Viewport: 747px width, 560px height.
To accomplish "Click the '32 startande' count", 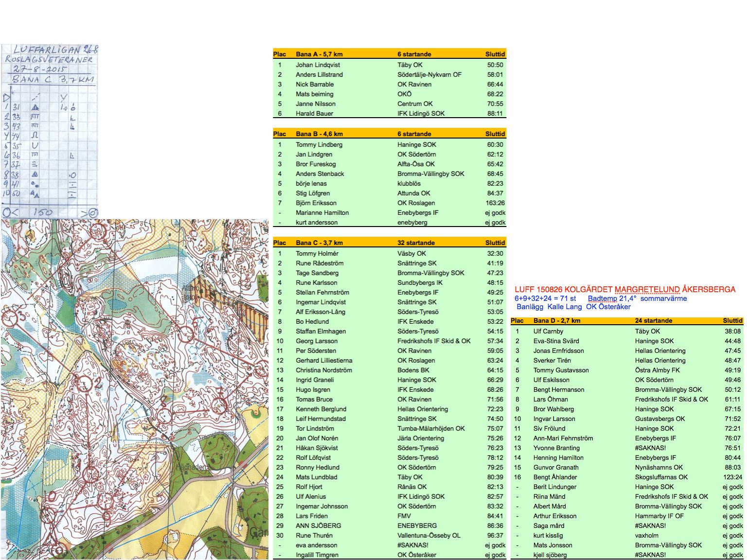I will point(416,243).
